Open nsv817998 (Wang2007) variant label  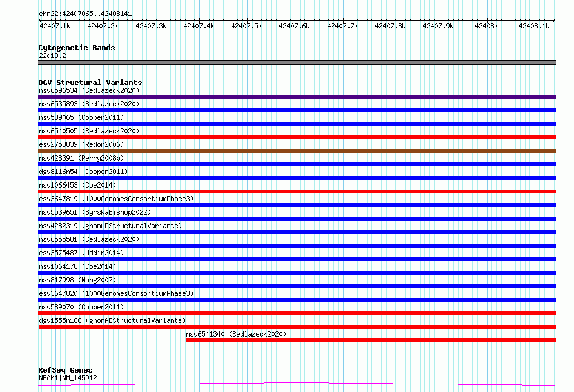[77, 280]
